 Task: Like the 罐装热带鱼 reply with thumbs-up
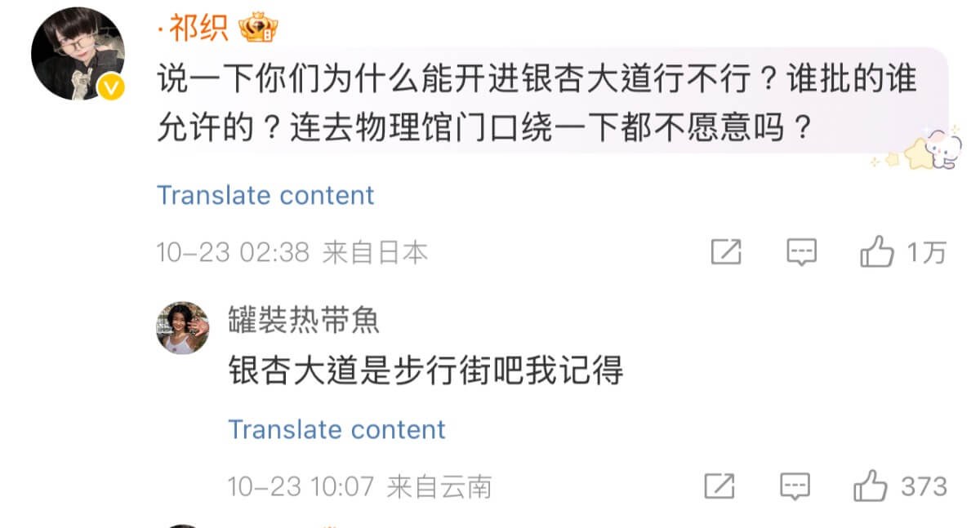tap(871, 486)
